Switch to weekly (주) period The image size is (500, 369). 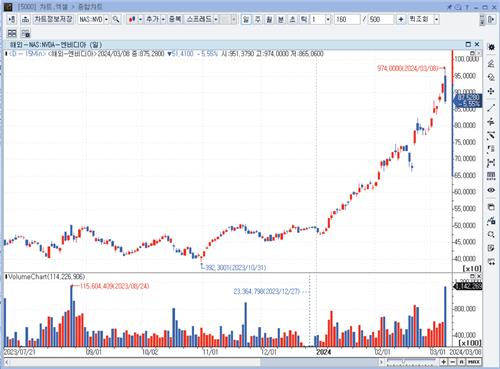coord(257,19)
